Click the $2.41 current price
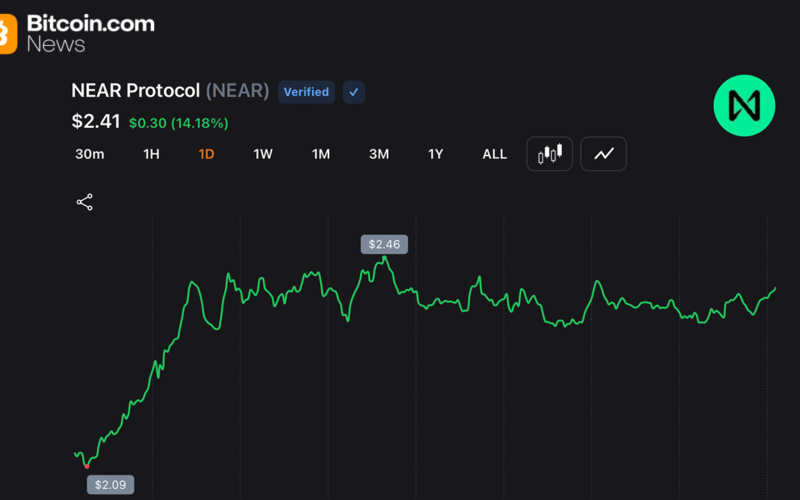 pyautogui.click(x=96, y=121)
